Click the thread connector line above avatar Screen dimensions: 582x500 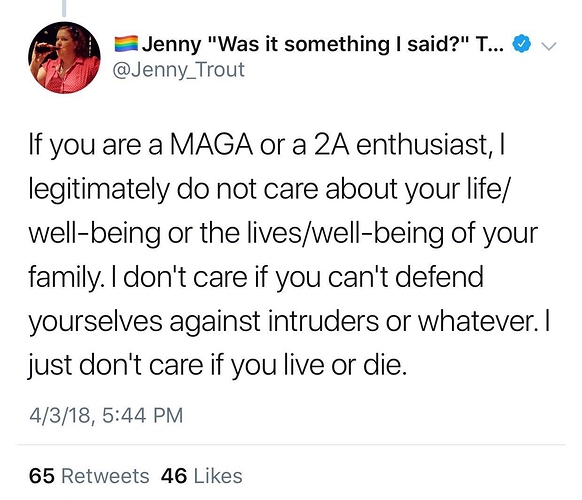point(64,8)
